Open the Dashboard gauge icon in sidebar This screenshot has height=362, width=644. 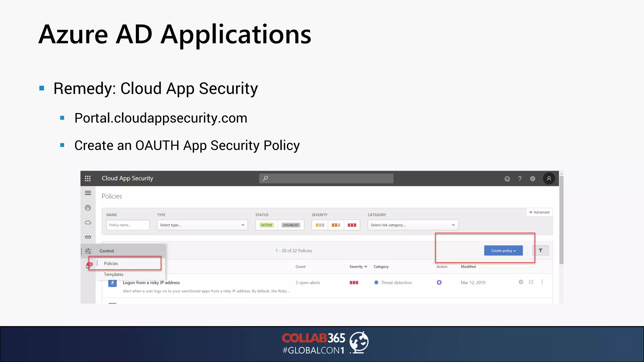click(x=88, y=208)
